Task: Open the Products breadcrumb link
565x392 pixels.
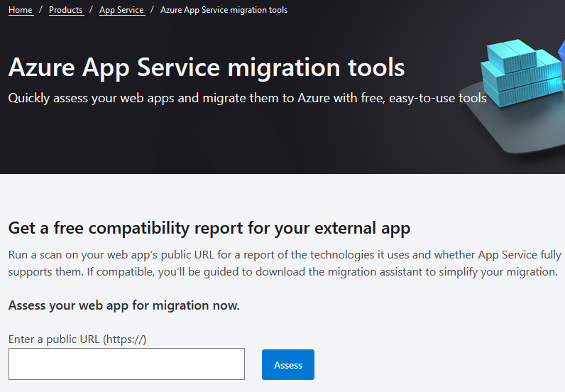Action: [x=66, y=10]
